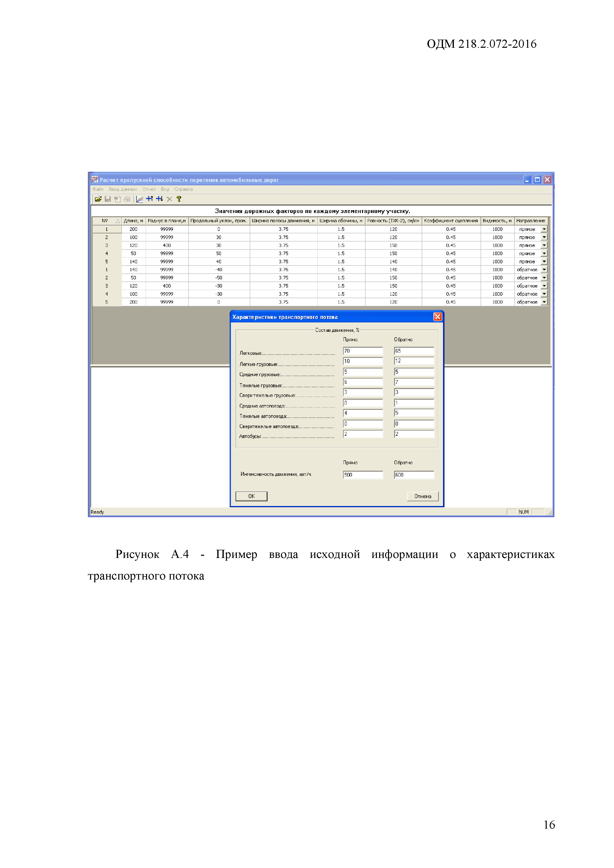Screen dimensions: 614x868
Task: Click Легкие грузовые Прямо field showing 10
Action: pyautogui.click(x=363, y=361)
